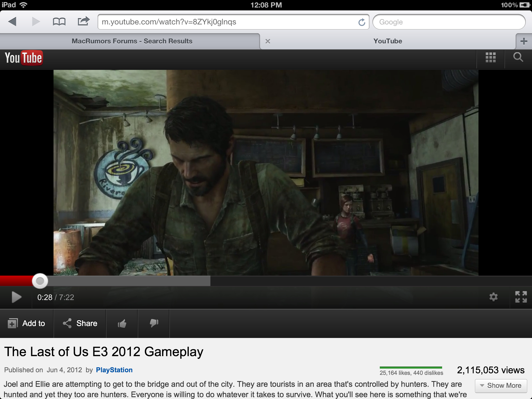Dislike the video with thumbs down
532x399 pixels.
pyautogui.click(x=154, y=323)
